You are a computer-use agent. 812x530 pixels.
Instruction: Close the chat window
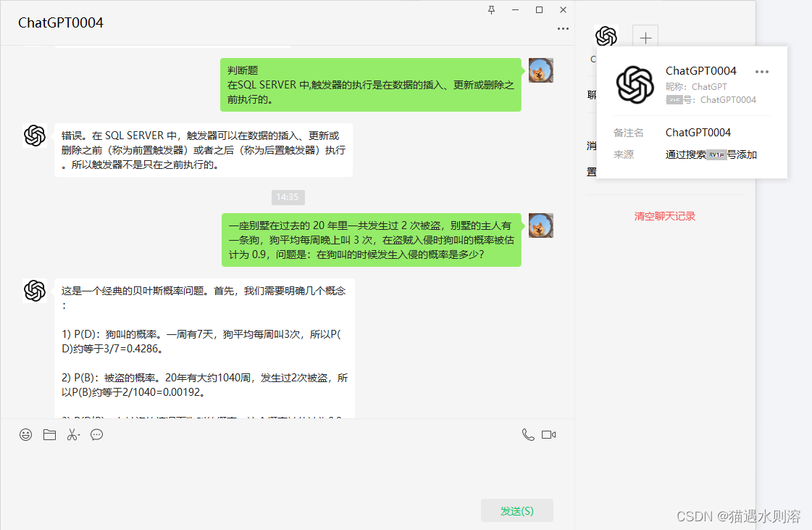(563, 10)
